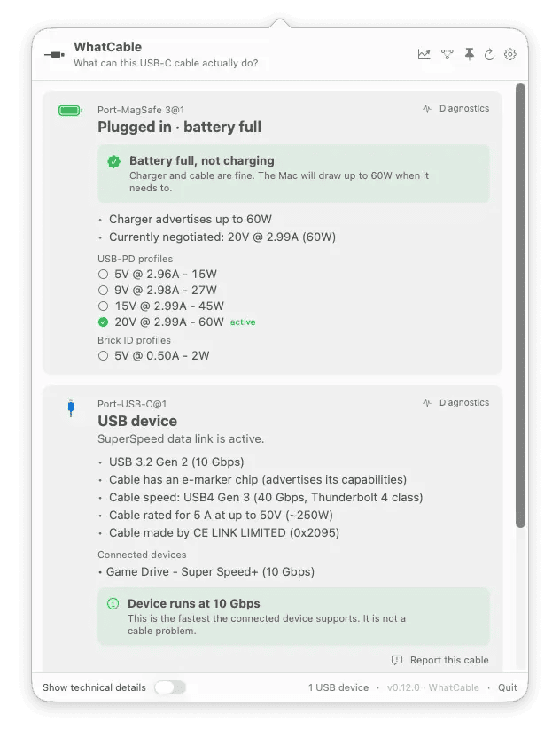The width and height of the screenshot is (560, 737).
Task: Click the speech bubble icon beside Report this cable
Action: click(397, 661)
